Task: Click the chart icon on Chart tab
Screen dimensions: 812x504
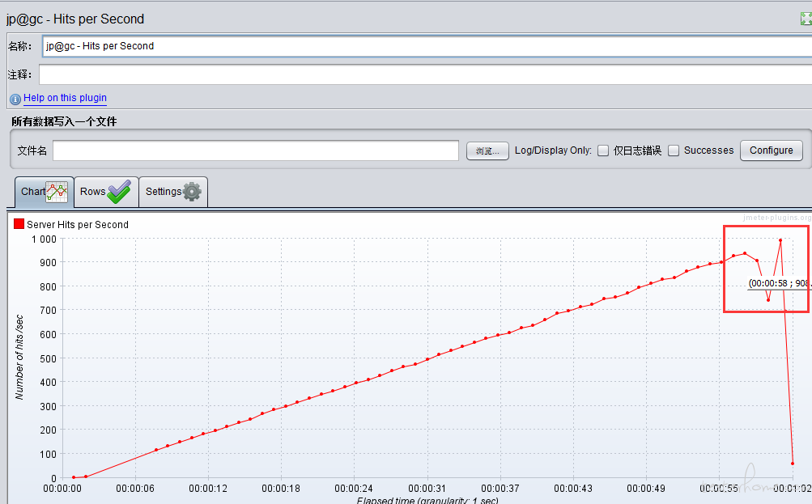Action: (57, 192)
